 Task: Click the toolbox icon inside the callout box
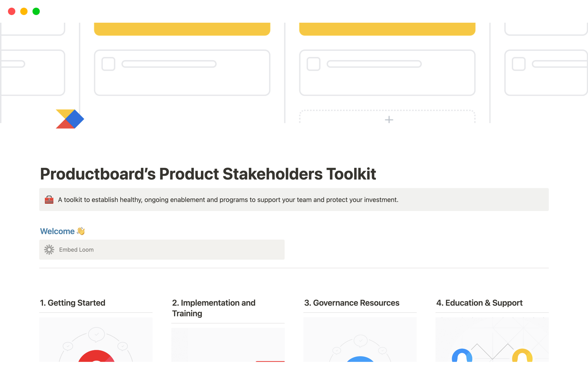49,199
